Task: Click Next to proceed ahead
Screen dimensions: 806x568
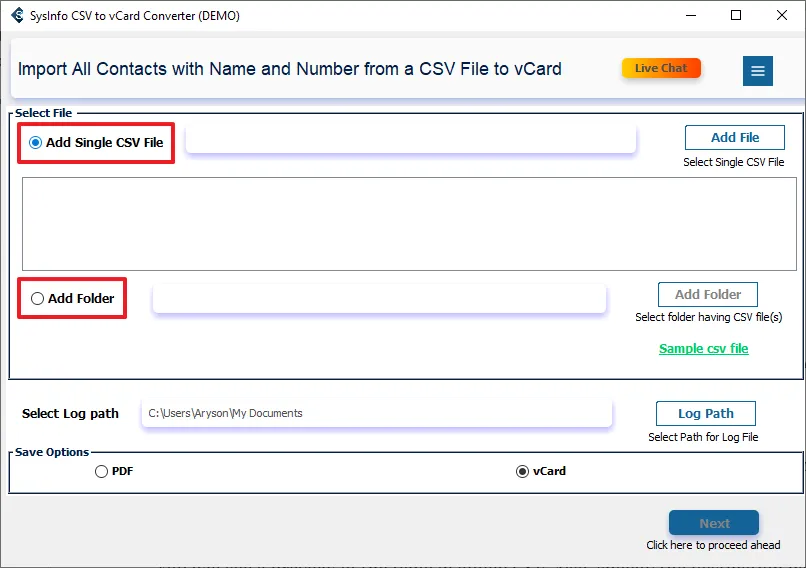Action: click(714, 523)
